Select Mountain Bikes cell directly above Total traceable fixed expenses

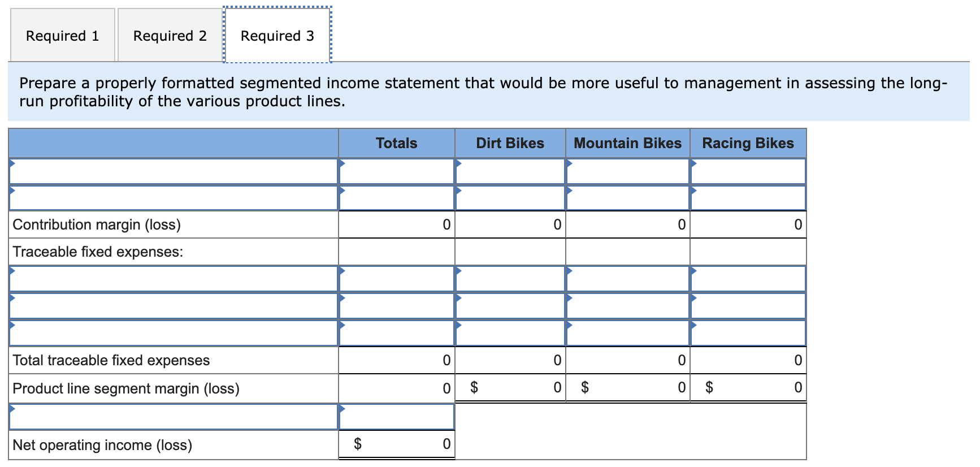pos(628,333)
